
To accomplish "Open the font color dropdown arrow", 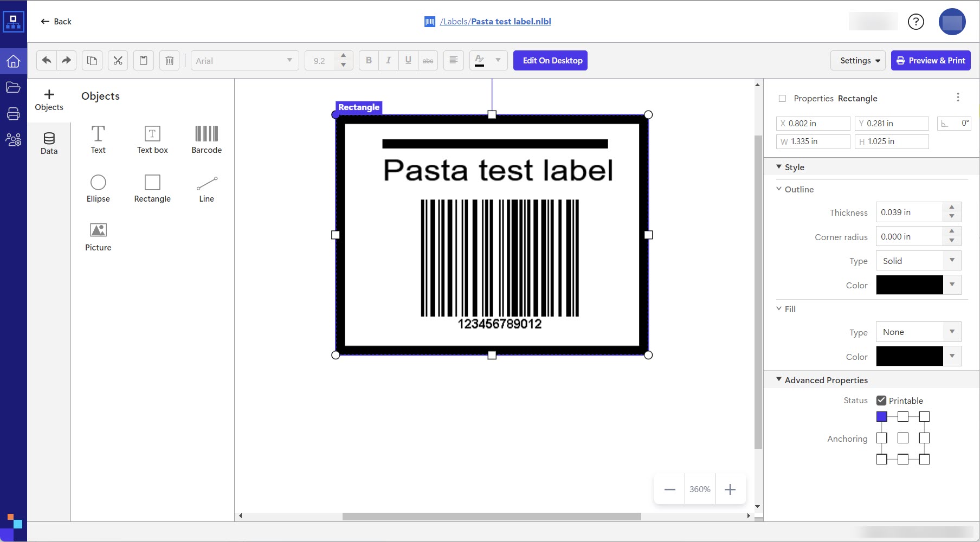I will click(498, 61).
